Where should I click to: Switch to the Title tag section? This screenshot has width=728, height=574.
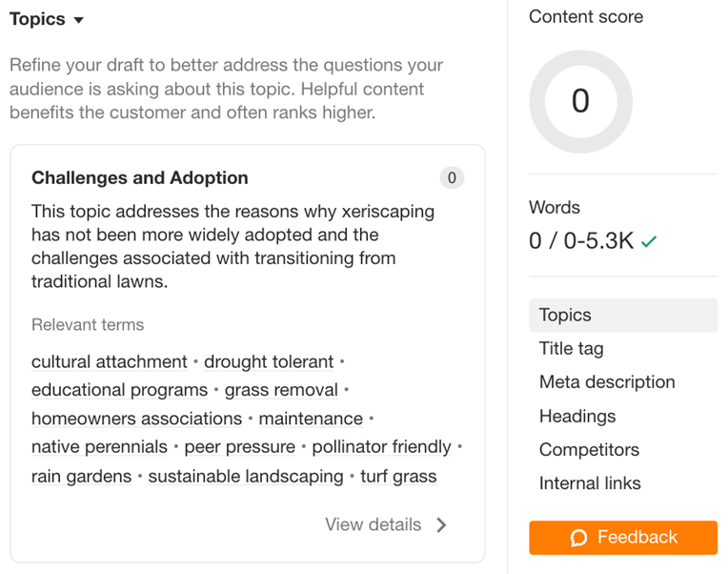click(x=571, y=348)
